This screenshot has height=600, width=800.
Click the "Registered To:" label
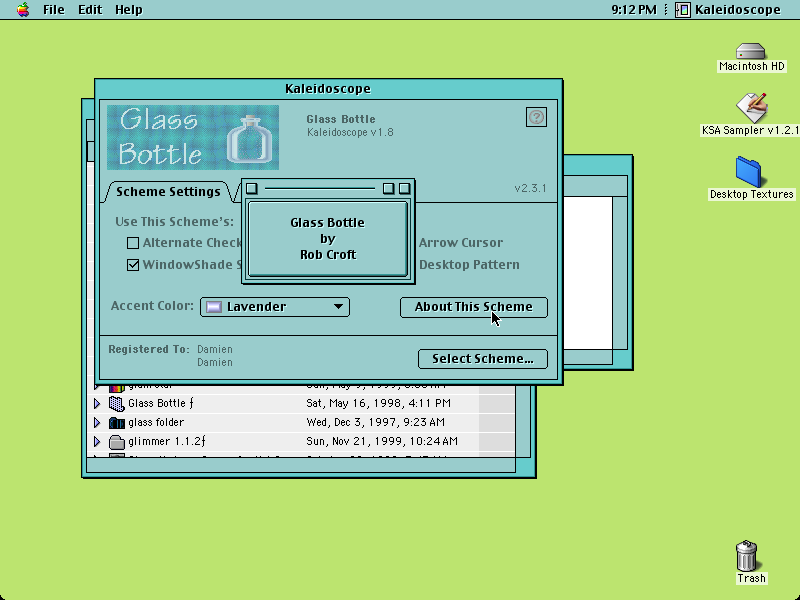(x=149, y=349)
